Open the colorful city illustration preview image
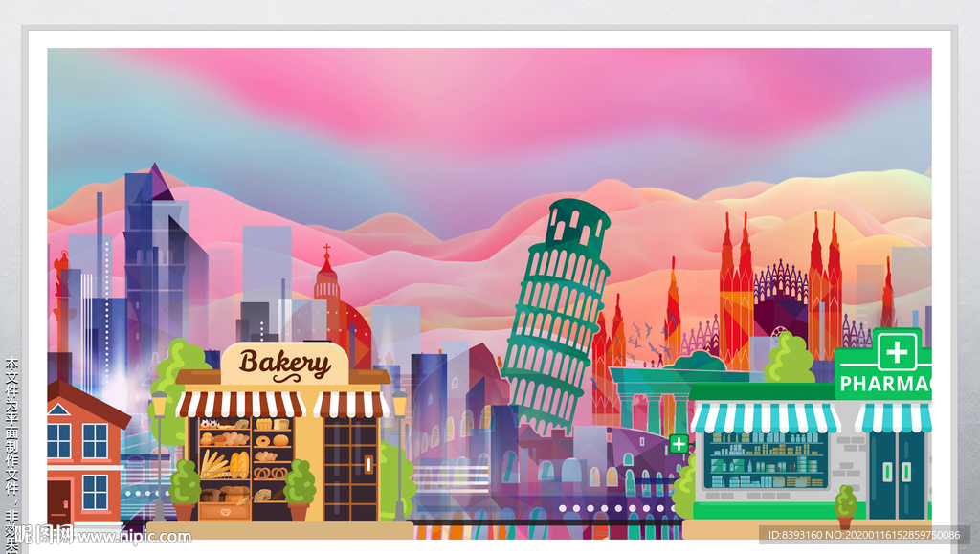The height and width of the screenshot is (554, 980). pyautogui.click(x=489, y=294)
